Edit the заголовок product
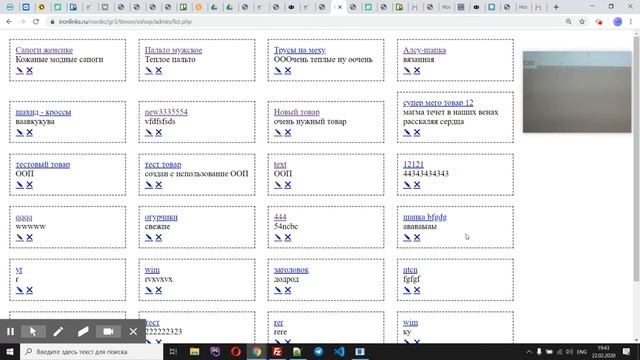This screenshot has width=640, height=360. [x=278, y=290]
